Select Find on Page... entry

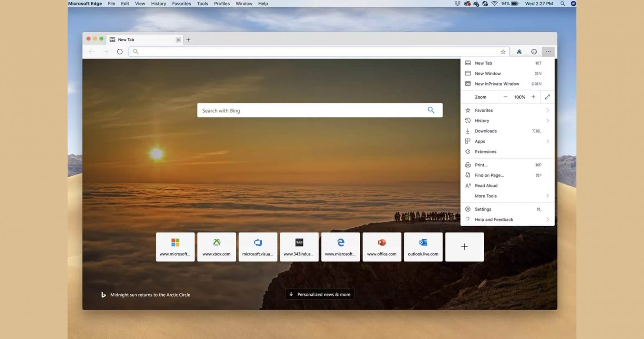pos(507,175)
